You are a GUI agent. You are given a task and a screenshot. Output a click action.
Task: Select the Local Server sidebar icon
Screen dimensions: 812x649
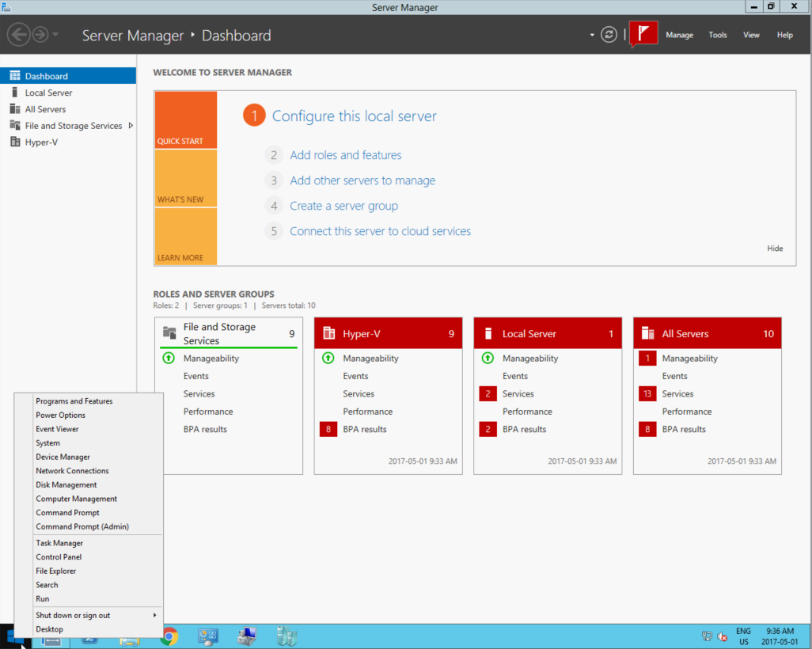point(15,92)
